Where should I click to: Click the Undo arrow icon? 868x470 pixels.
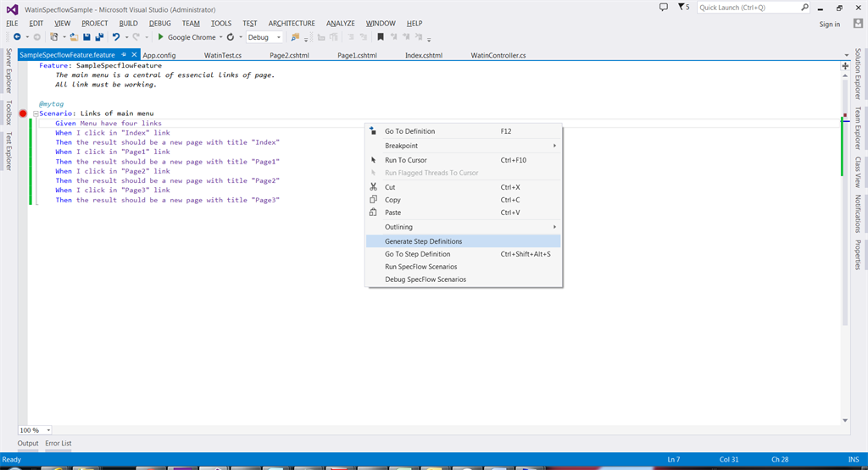pyautogui.click(x=116, y=37)
